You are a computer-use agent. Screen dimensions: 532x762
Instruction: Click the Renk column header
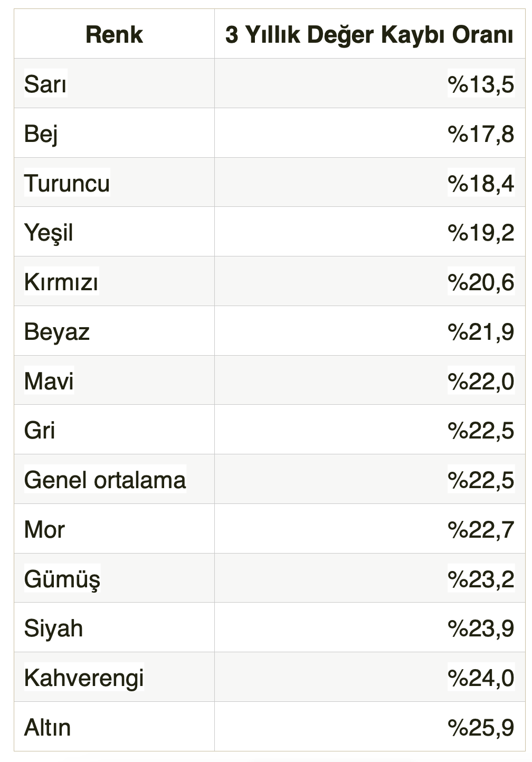pyautogui.click(x=114, y=35)
